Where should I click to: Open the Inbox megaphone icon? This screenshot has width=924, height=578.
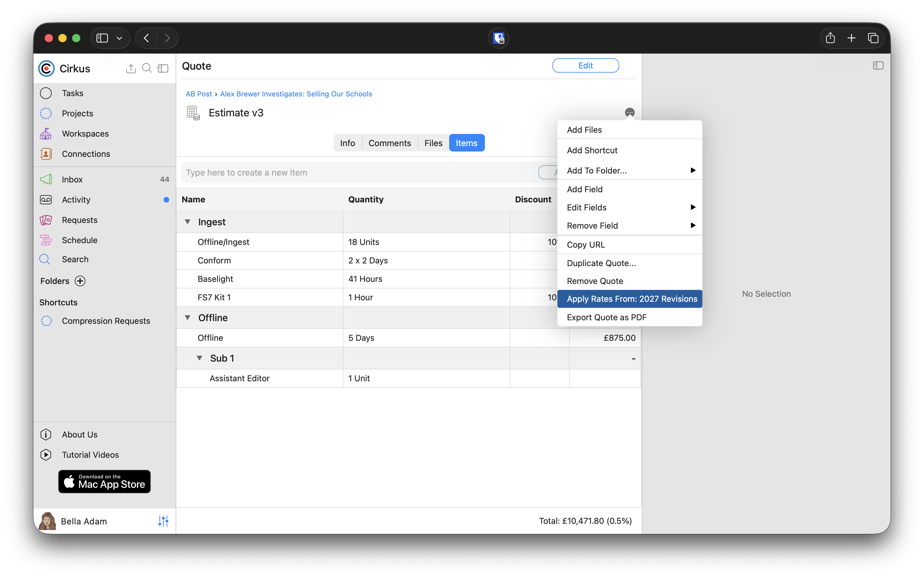46,179
